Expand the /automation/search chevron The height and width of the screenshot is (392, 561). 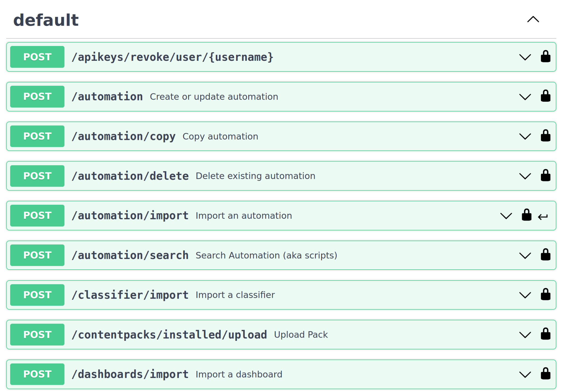coord(525,255)
